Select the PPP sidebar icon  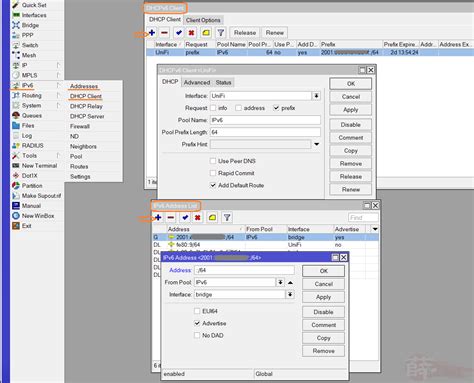tap(16, 35)
